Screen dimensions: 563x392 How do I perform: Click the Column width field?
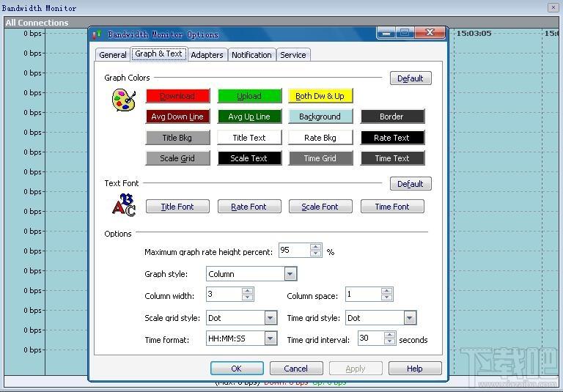(x=224, y=295)
